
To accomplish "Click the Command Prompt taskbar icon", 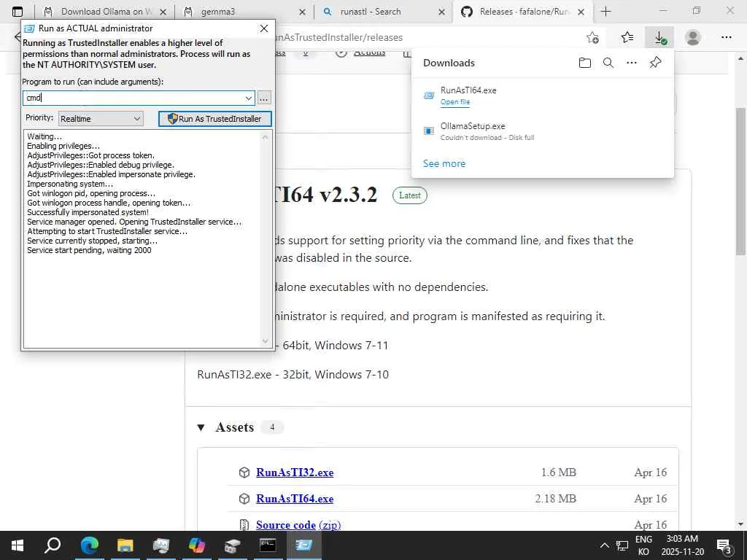I will tap(268, 545).
